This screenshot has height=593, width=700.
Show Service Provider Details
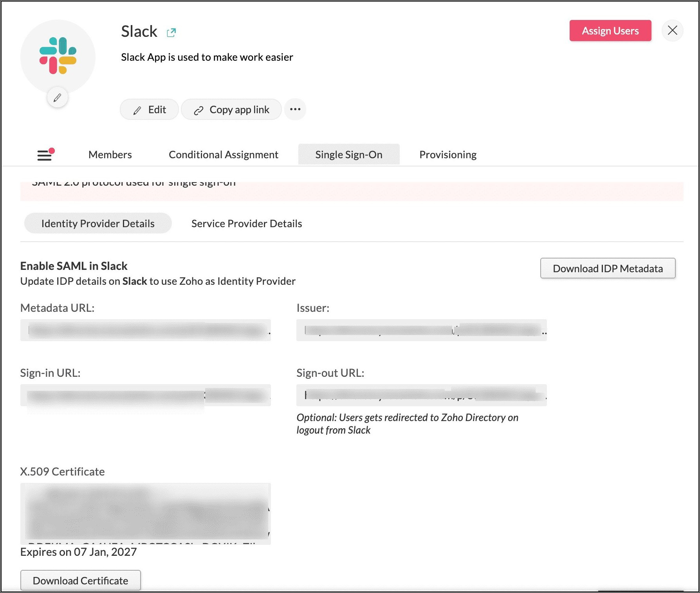pos(247,223)
